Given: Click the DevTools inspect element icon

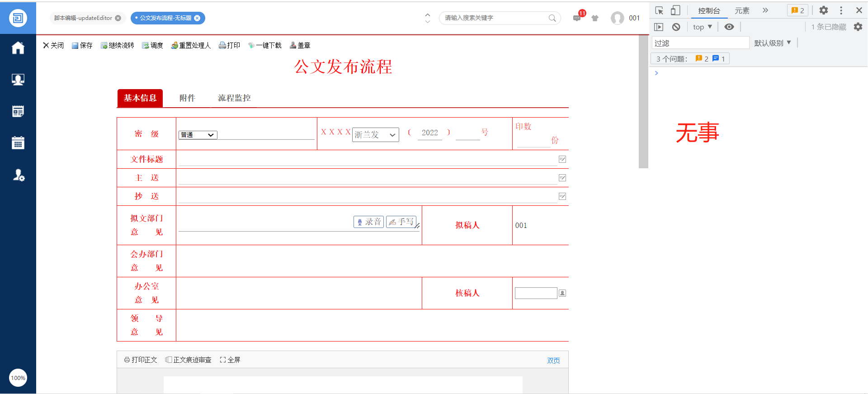Looking at the screenshot, I should (659, 10).
